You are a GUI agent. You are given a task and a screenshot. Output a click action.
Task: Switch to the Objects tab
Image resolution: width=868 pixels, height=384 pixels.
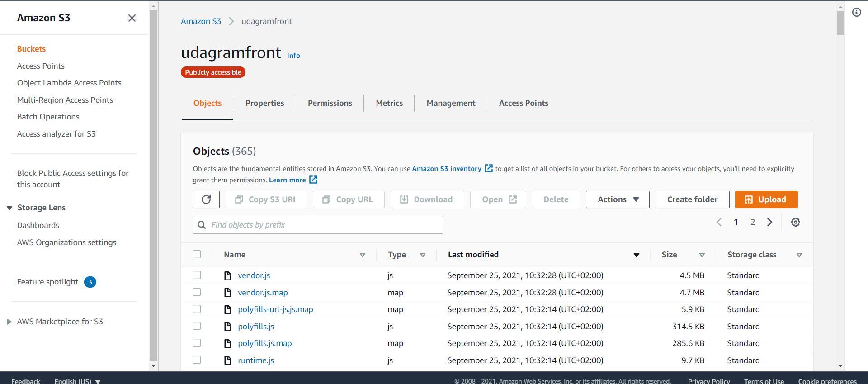(x=208, y=103)
